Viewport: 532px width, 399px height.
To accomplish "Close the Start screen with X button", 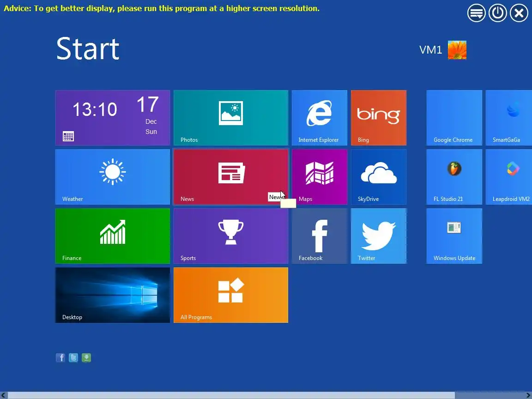I will tap(519, 13).
